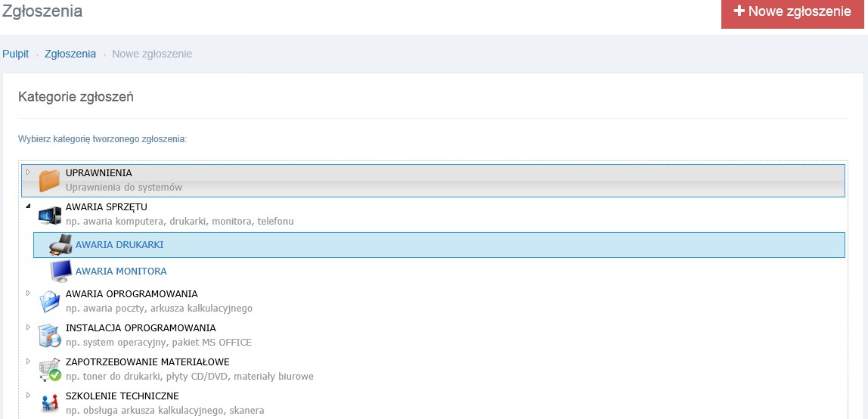
Task: Expand the INSTALACJA OPROGRAMOWANIA category
Action: coord(28,327)
